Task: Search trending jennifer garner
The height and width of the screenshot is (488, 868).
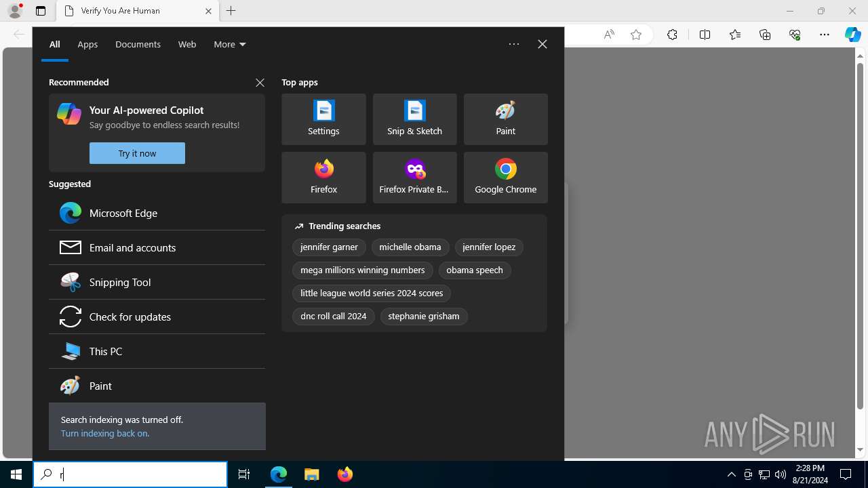Action: tap(329, 247)
